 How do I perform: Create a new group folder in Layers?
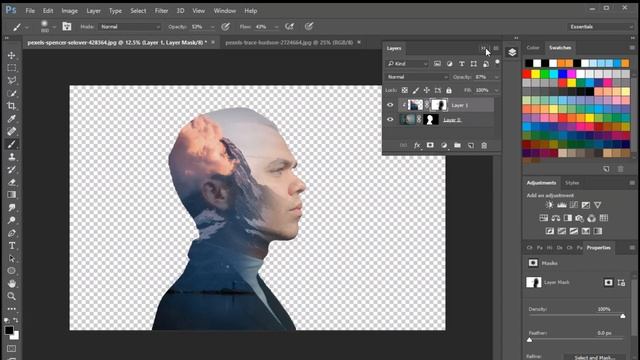click(x=457, y=145)
